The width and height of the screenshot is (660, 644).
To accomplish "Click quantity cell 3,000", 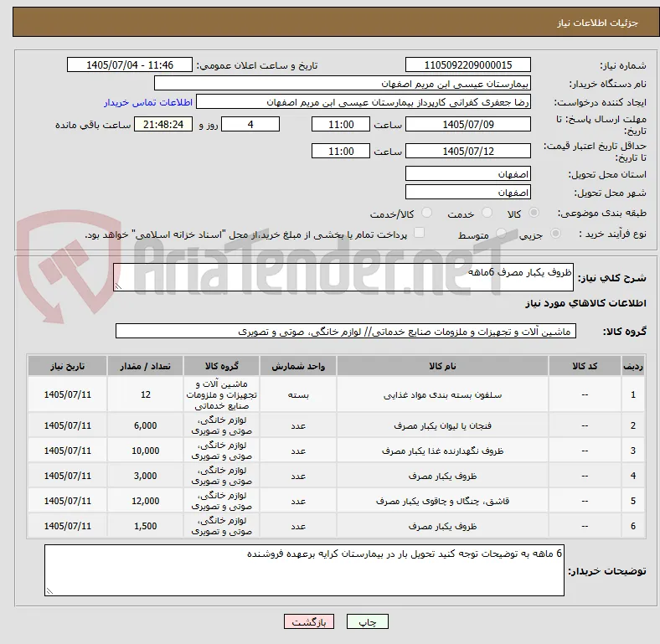I will coord(145,476).
